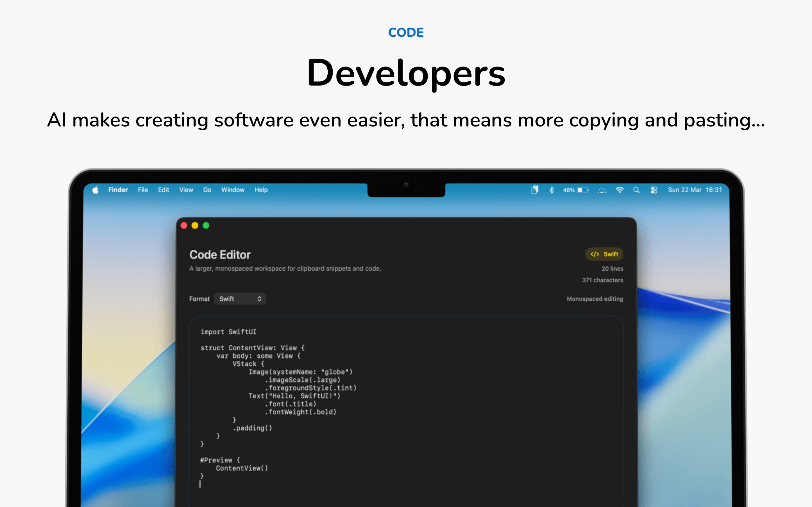Open the Help menu

[x=261, y=190]
